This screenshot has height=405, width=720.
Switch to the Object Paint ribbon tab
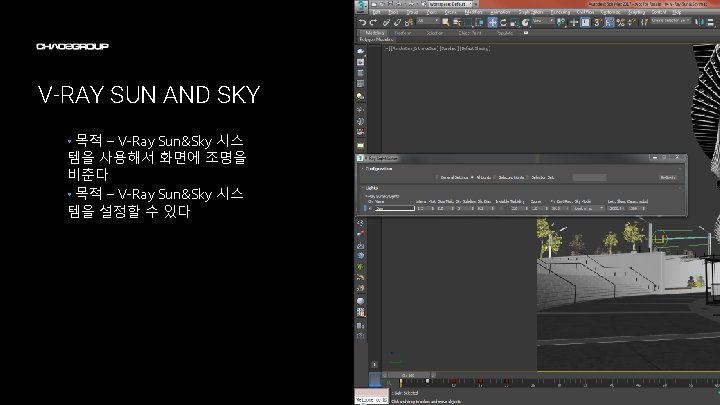click(x=470, y=33)
